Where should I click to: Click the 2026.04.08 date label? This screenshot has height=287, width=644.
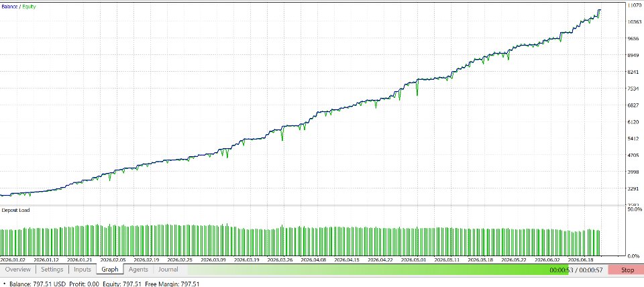pyautogui.click(x=313, y=260)
